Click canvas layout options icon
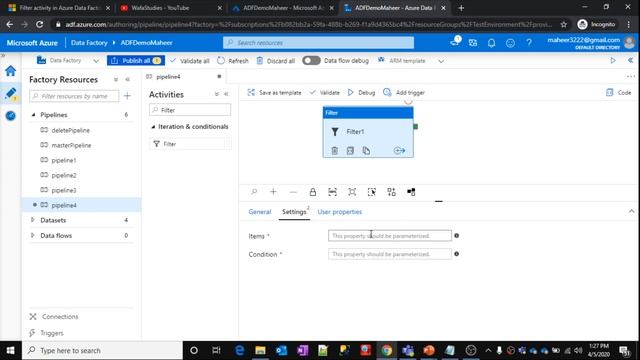 pos(411,192)
